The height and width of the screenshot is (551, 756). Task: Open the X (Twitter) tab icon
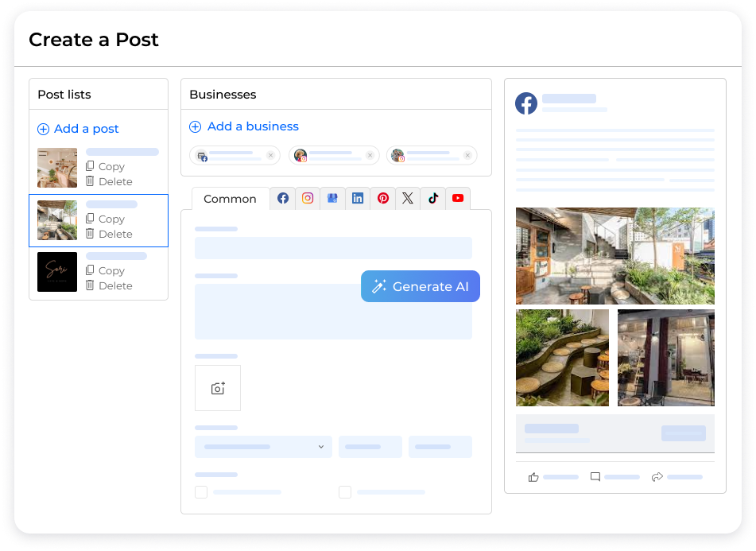pyautogui.click(x=408, y=198)
